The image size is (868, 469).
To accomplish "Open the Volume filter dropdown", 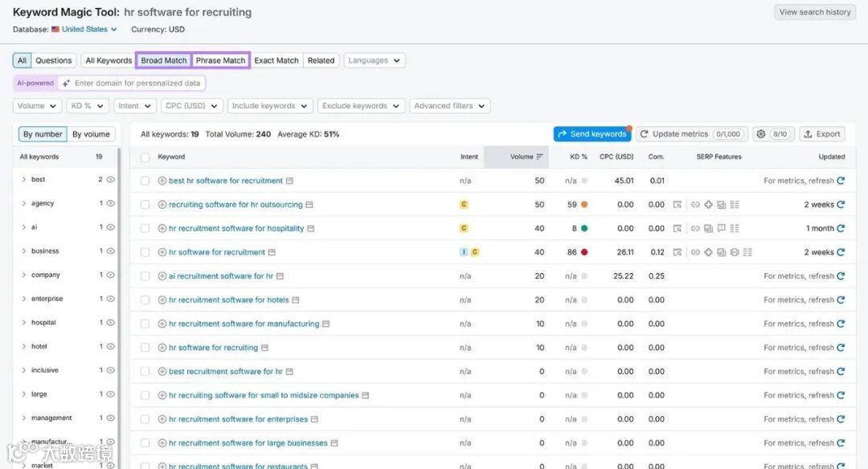I will (x=36, y=106).
